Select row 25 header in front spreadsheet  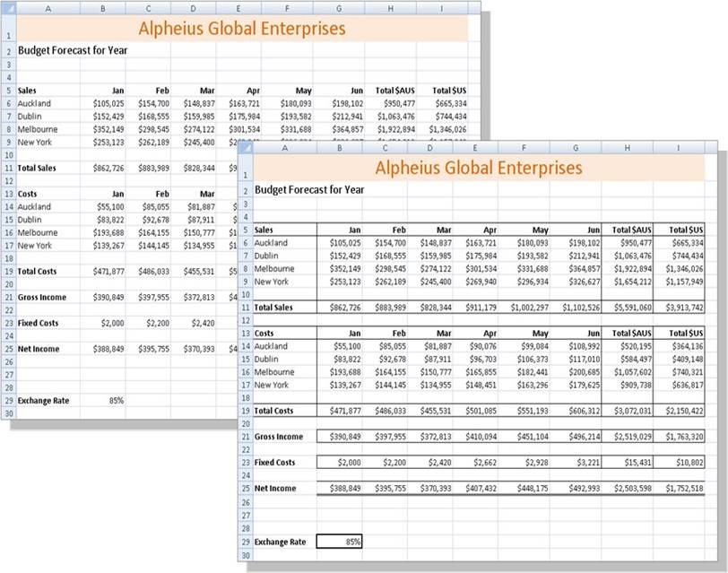coord(246,489)
